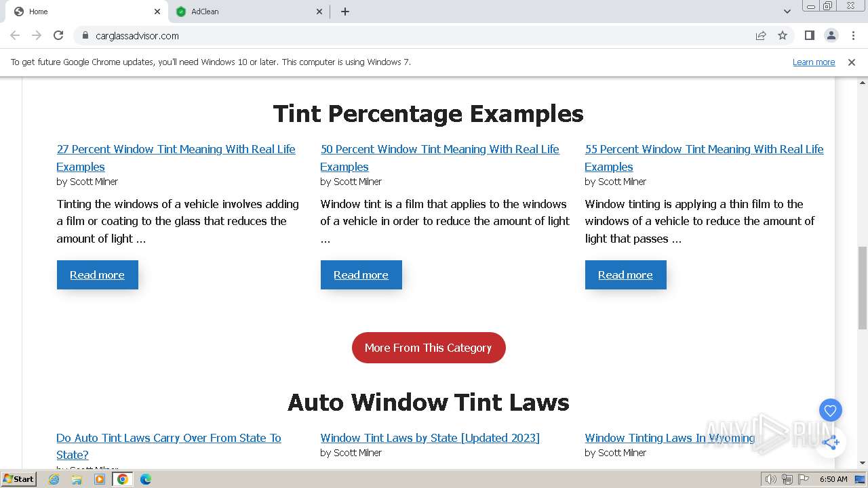This screenshot has width=868, height=488.
Task: Open the volume speaker tray icon
Action: point(770,479)
